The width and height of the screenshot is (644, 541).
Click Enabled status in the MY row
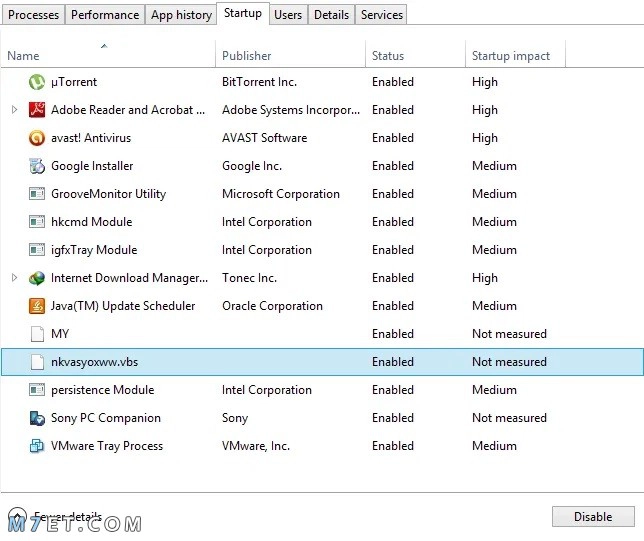[x=393, y=334]
